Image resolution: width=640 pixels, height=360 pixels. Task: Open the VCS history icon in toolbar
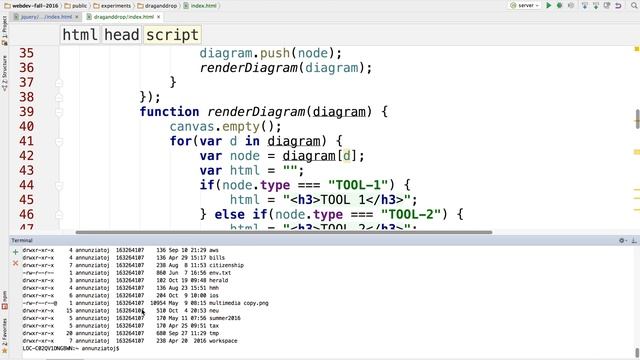click(x=607, y=5)
